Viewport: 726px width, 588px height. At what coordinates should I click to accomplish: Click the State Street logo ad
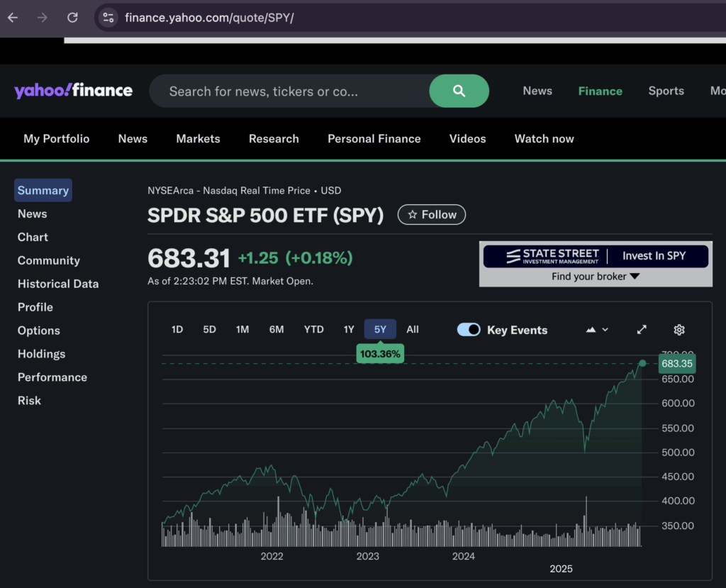(553, 256)
